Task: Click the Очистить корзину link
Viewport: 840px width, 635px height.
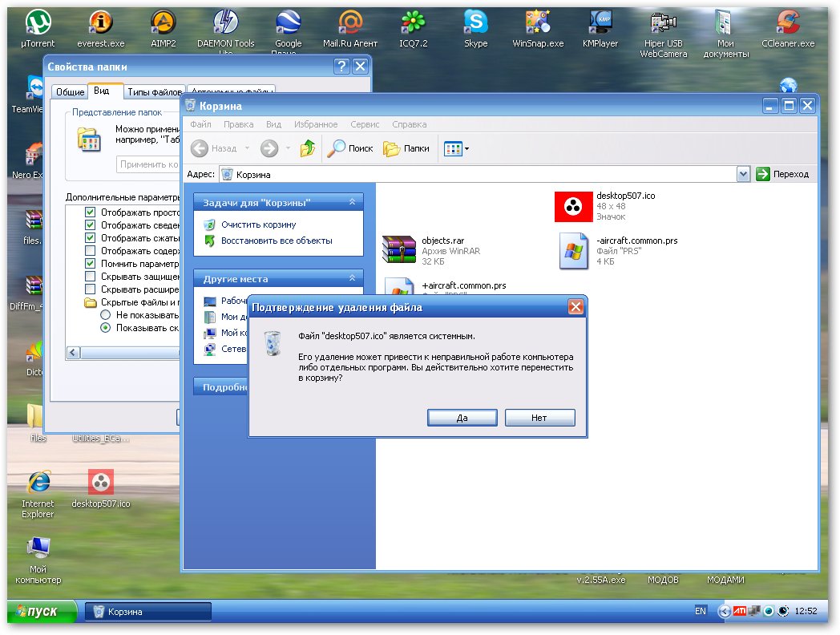Action: pos(259,224)
